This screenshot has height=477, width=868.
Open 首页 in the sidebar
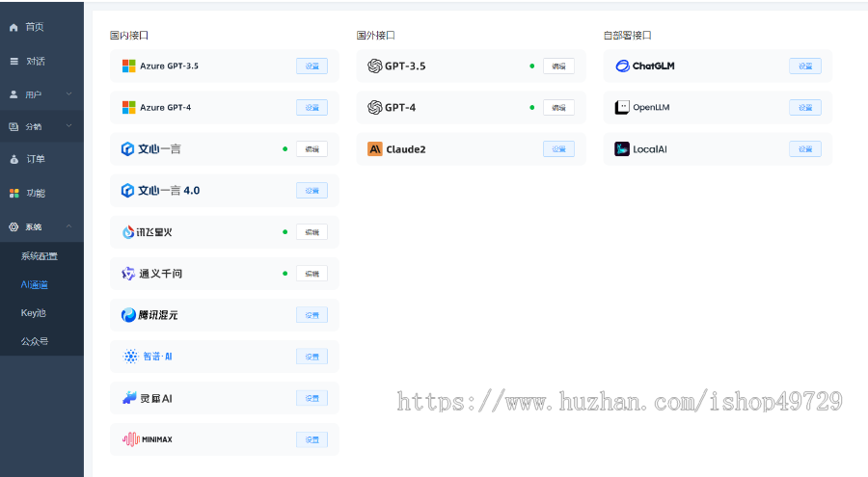tap(35, 27)
